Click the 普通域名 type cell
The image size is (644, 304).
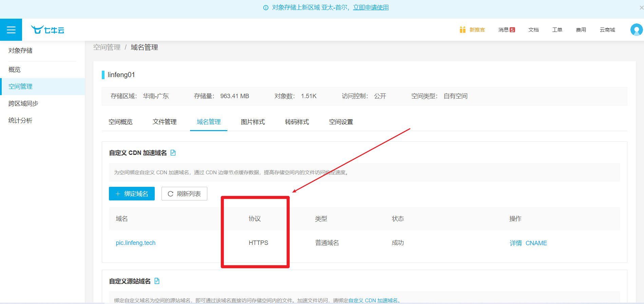327,243
